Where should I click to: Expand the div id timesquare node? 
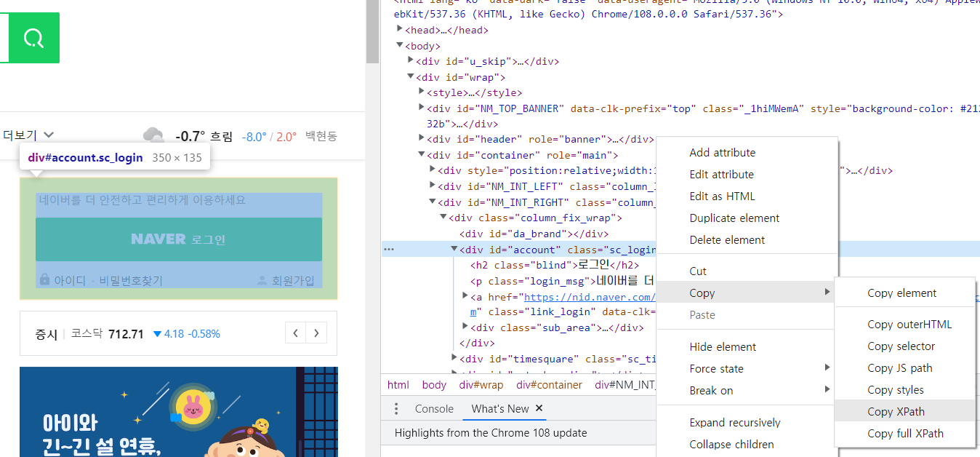point(454,359)
